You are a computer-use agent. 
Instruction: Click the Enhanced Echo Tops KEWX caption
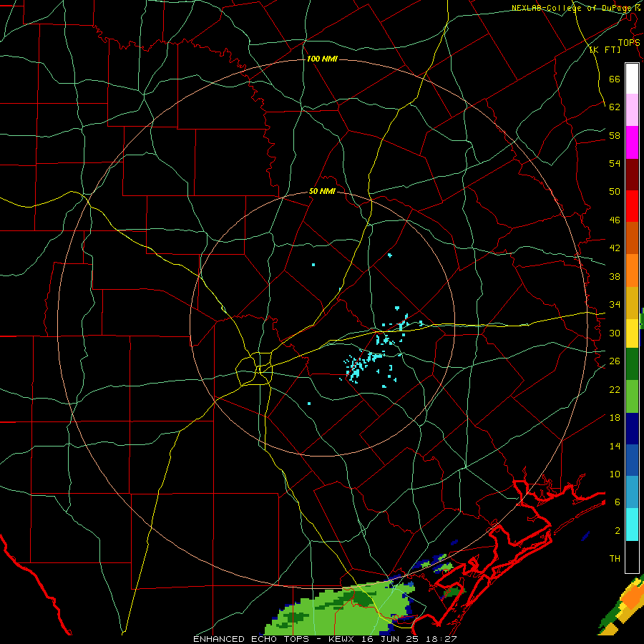tap(325, 639)
